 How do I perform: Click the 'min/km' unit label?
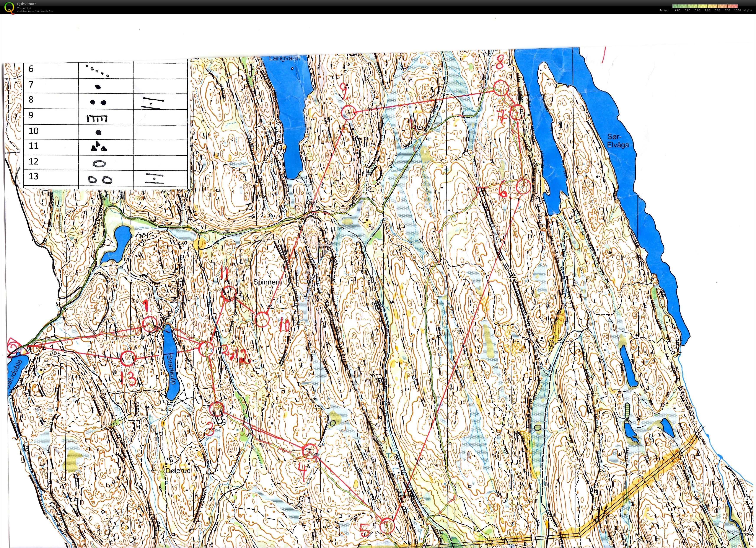click(747, 10)
